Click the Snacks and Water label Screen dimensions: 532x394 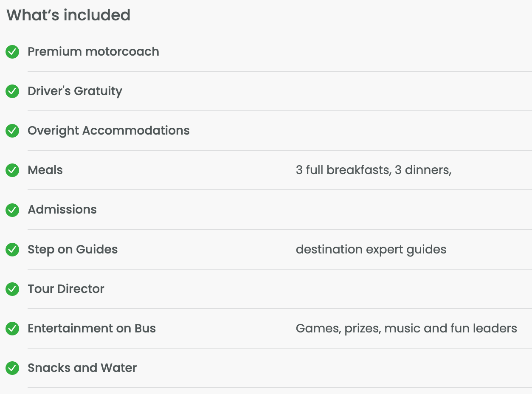click(82, 368)
